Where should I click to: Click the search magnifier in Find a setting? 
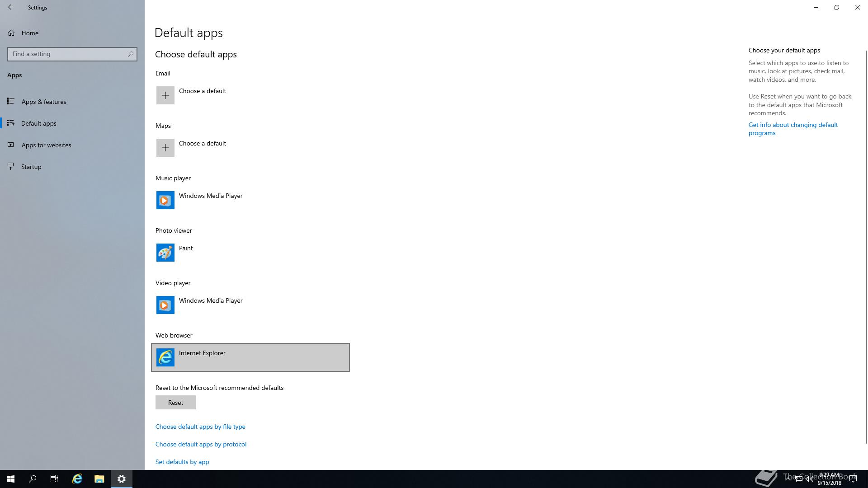tap(131, 54)
